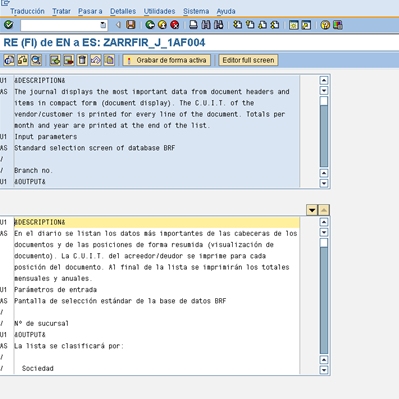Click 'La lista se clasificará por:' line
399x399 pixels.
(x=69, y=346)
